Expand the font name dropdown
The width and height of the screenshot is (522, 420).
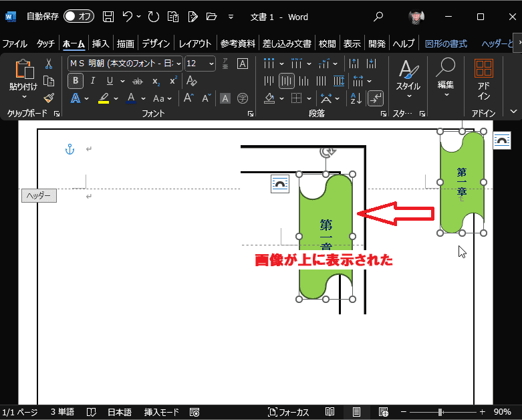click(178, 64)
